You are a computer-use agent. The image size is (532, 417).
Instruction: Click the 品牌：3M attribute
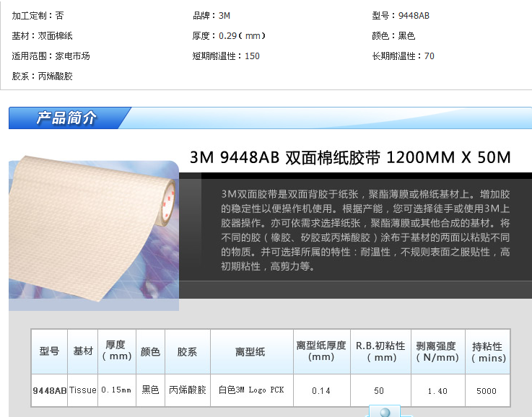tap(212, 16)
